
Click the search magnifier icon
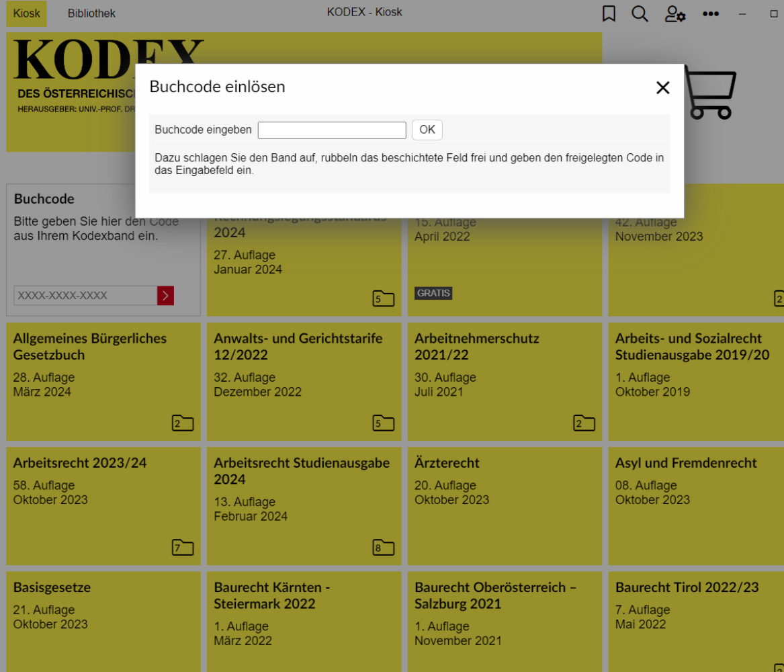point(640,13)
